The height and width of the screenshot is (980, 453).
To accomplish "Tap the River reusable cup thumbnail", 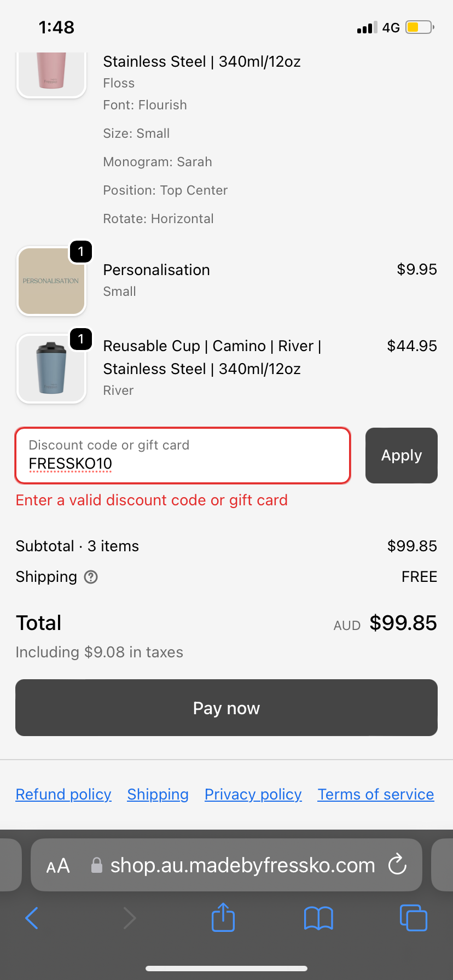I will click(51, 369).
